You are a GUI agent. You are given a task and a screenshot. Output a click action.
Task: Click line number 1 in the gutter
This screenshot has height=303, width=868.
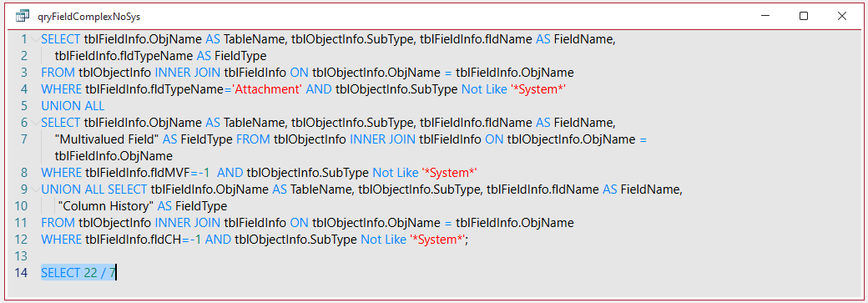[24, 39]
